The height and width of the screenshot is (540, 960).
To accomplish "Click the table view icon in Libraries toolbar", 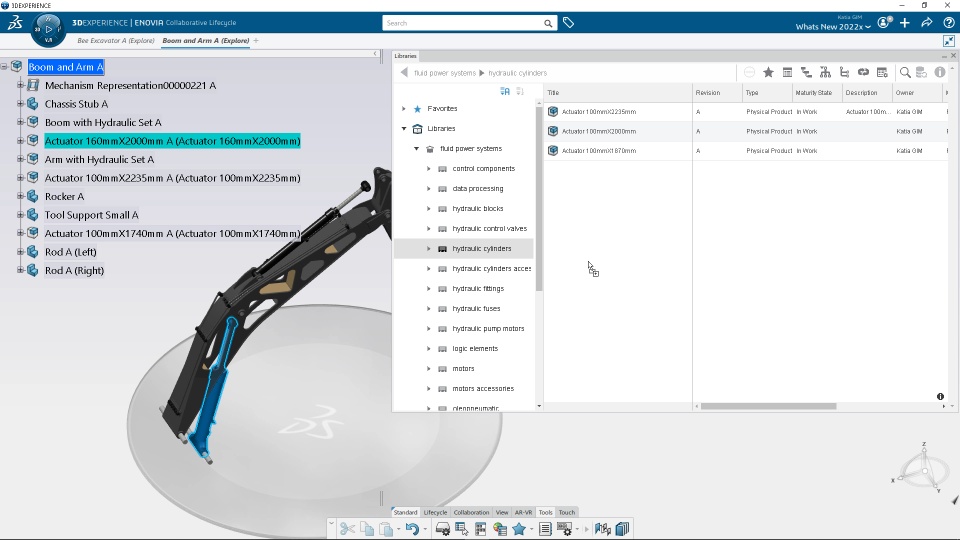I will (787, 72).
